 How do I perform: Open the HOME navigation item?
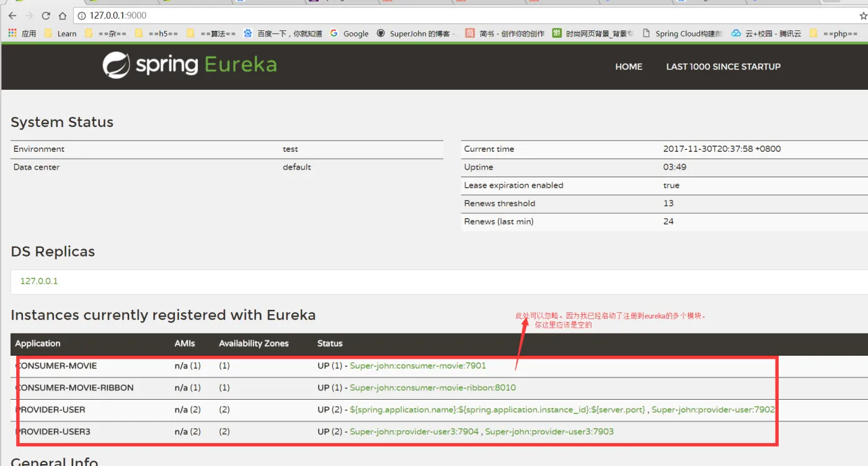(629, 66)
